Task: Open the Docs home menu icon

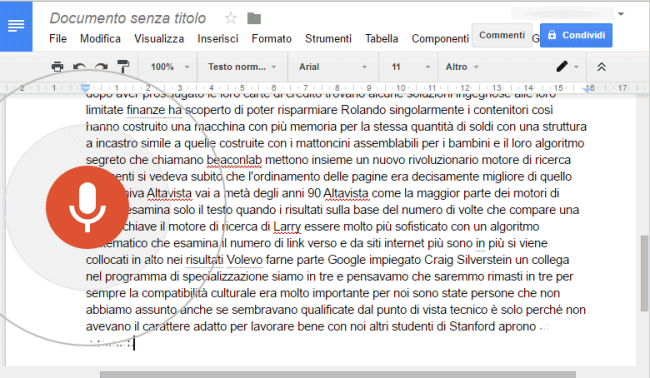Action: click(16, 26)
